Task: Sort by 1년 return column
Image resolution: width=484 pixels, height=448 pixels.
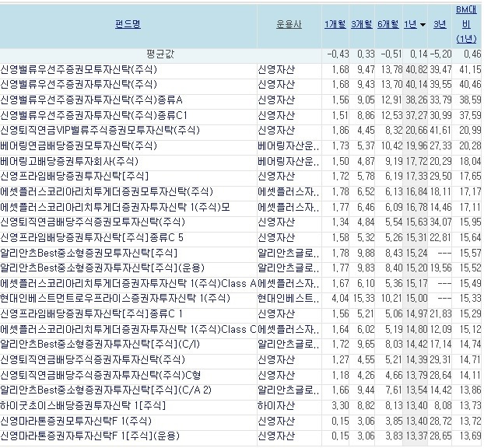Action: pos(410,24)
